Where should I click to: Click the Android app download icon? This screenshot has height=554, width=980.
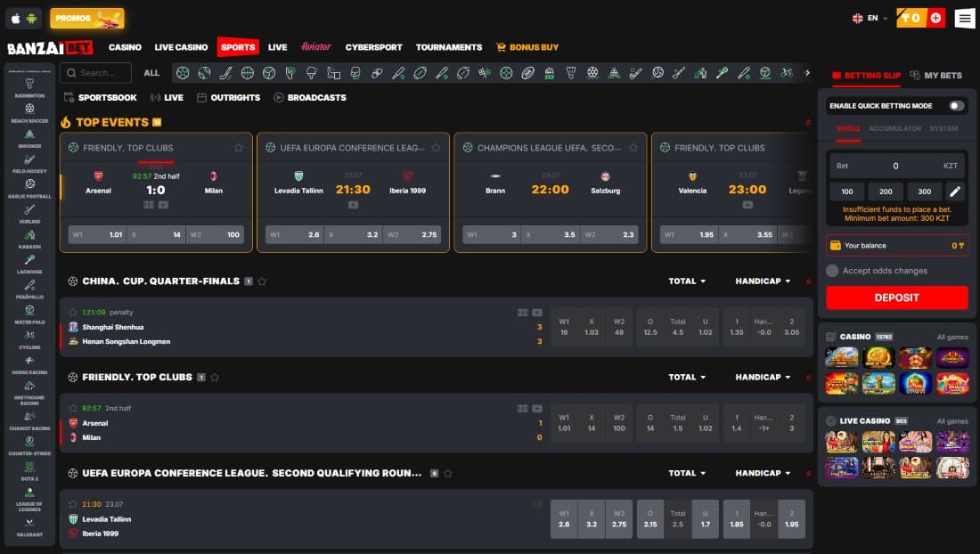[31, 18]
